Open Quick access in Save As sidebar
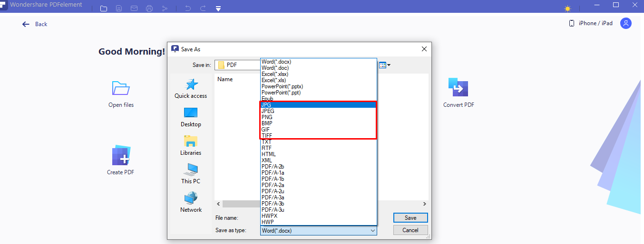This screenshot has width=644, height=244. (191, 89)
